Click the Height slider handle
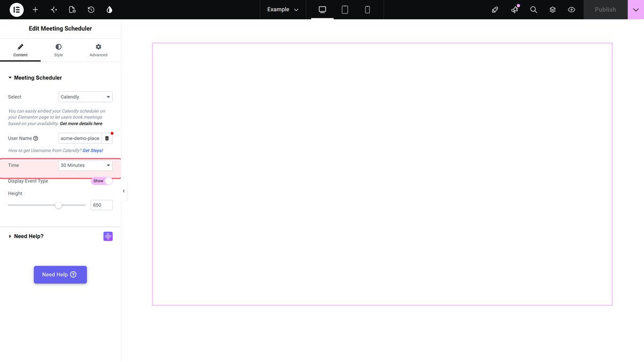 pyautogui.click(x=58, y=205)
